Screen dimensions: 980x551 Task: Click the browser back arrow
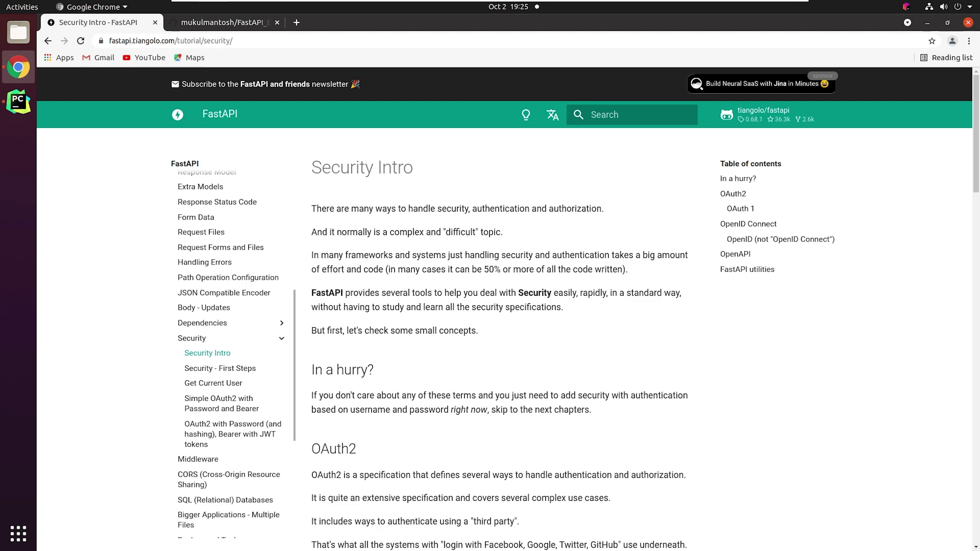(47, 41)
